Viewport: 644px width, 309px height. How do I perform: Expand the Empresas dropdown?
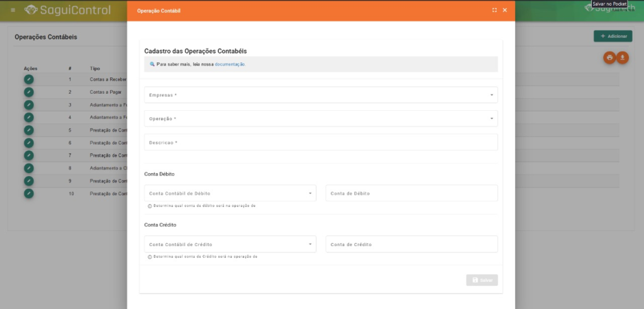[321, 95]
